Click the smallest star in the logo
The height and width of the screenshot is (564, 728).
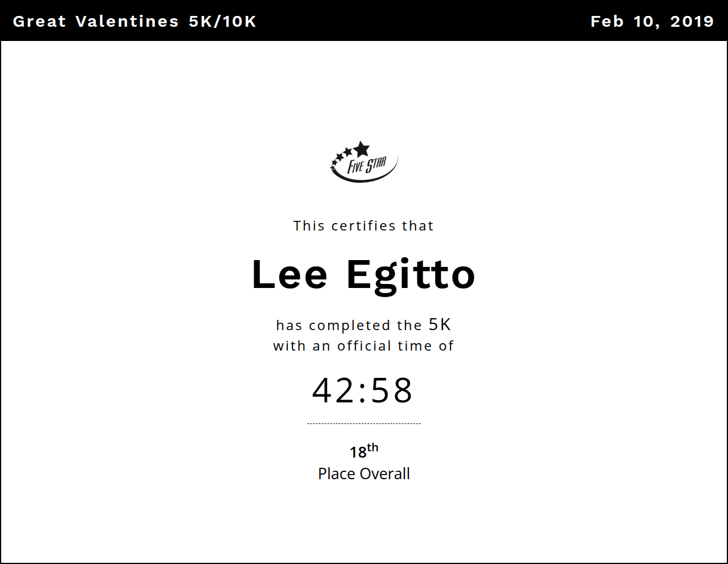(332, 166)
